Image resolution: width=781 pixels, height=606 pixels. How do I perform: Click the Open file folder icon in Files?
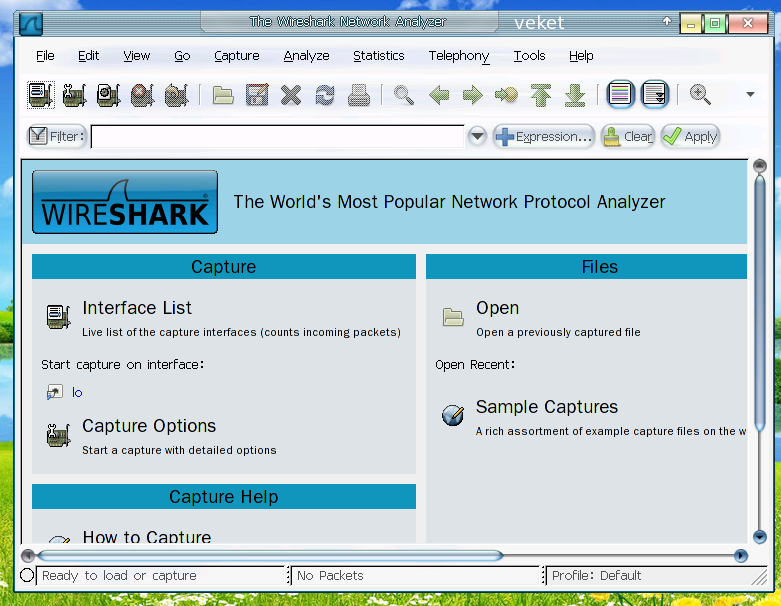pos(453,317)
